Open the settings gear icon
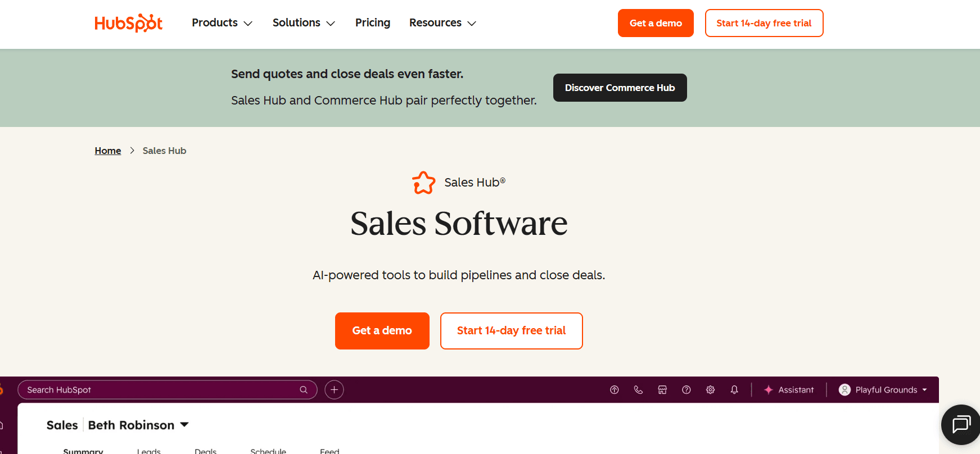980x454 pixels. [x=711, y=390]
